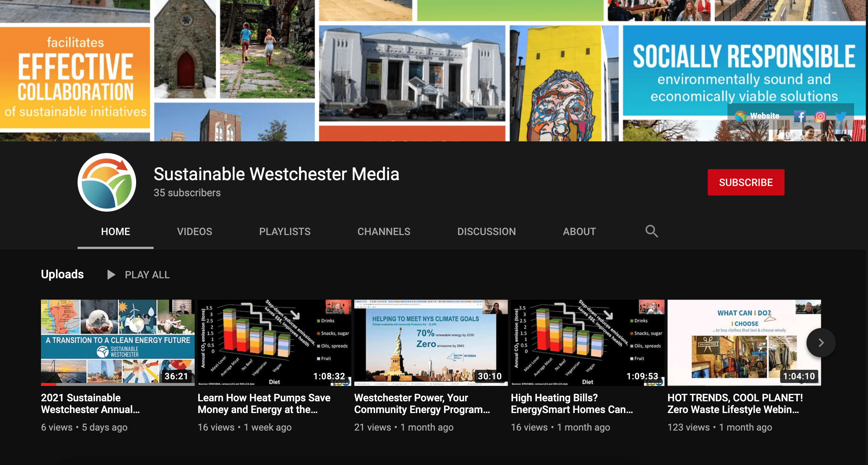Click '21 views • 1 month ago' text
The height and width of the screenshot is (465, 868).
(404, 427)
